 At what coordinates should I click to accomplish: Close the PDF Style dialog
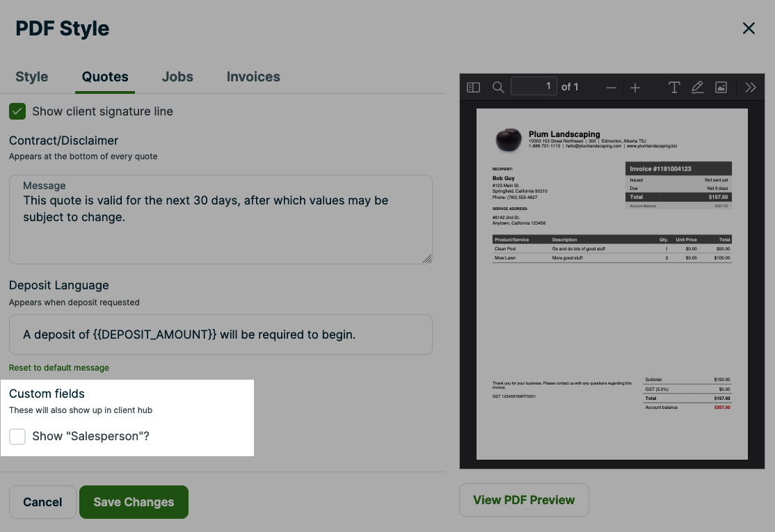point(749,28)
